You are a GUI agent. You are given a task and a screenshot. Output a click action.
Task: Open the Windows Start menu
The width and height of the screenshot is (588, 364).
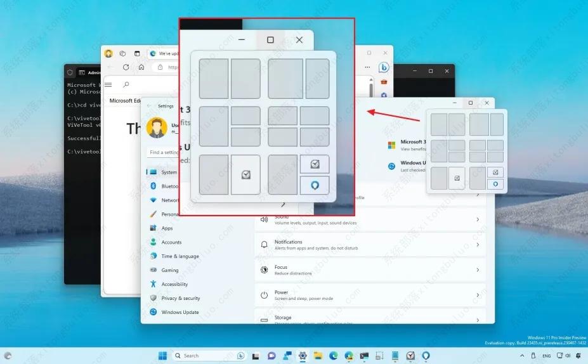tap(162, 355)
